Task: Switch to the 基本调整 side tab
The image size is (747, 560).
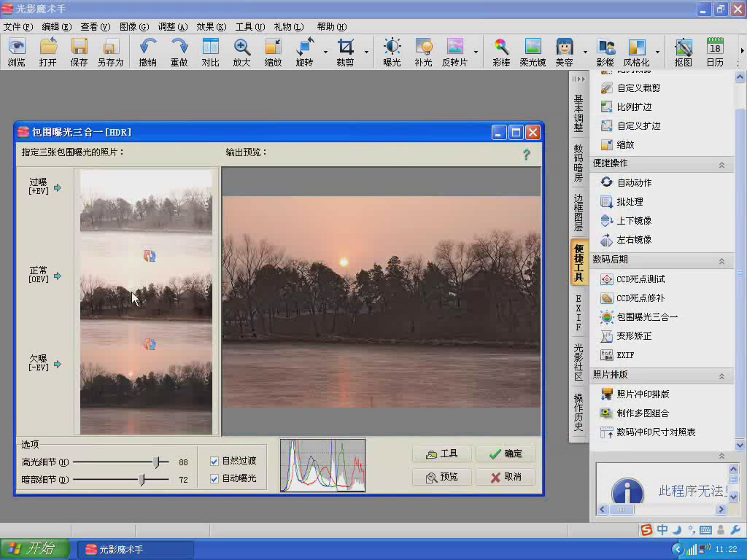Action: click(x=578, y=113)
